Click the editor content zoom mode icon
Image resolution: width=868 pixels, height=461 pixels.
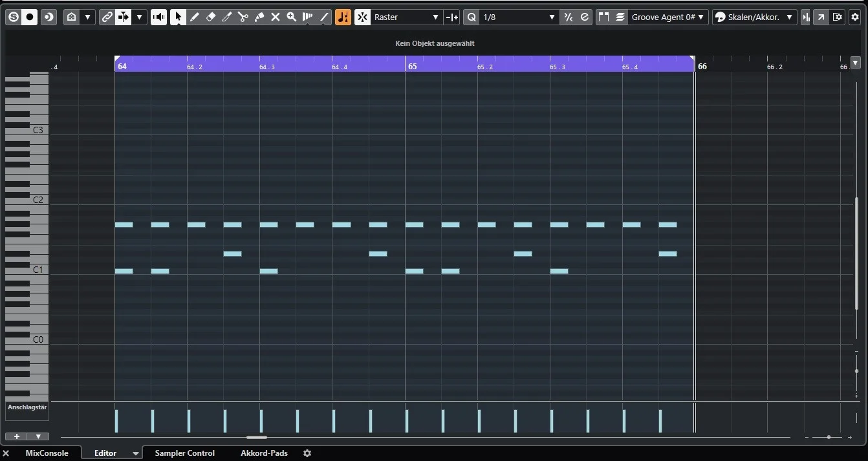tap(72, 17)
